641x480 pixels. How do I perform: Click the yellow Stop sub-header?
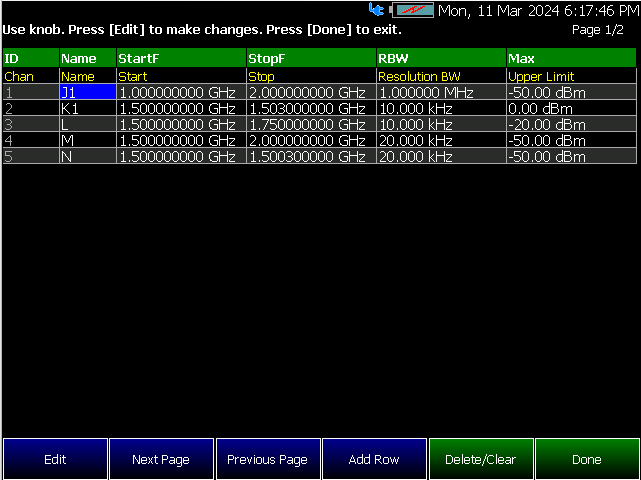(x=262, y=76)
